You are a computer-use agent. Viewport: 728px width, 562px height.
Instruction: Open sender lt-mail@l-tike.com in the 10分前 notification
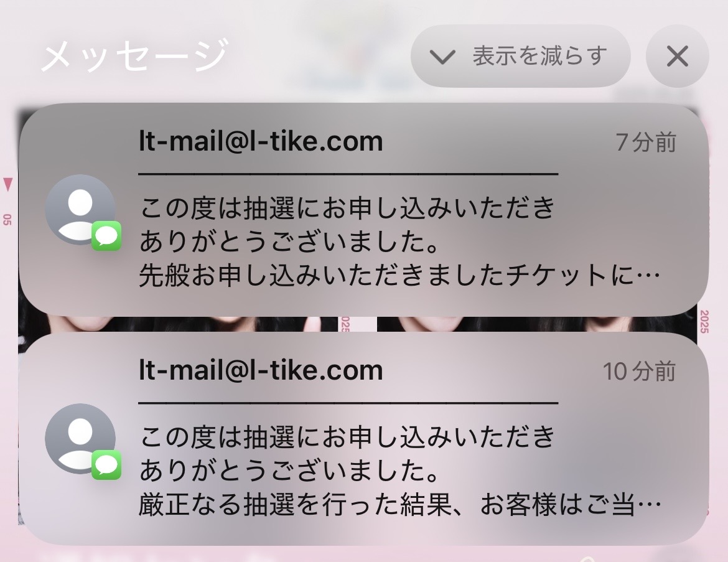coord(261,370)
